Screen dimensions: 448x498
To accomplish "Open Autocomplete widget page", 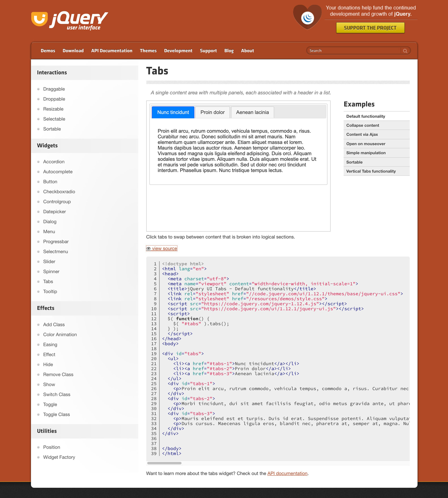I will coord(58,172).
